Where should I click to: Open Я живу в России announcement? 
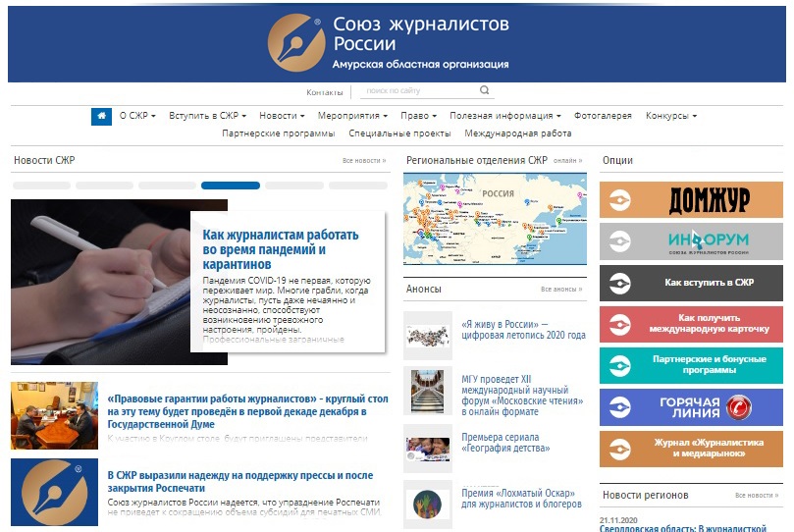coord(523,330)
